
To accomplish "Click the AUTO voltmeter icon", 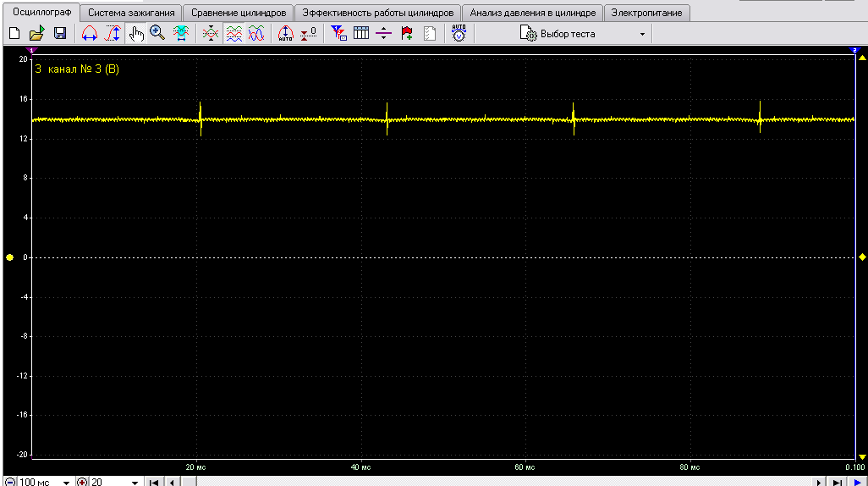I will [x=459, y=34].
